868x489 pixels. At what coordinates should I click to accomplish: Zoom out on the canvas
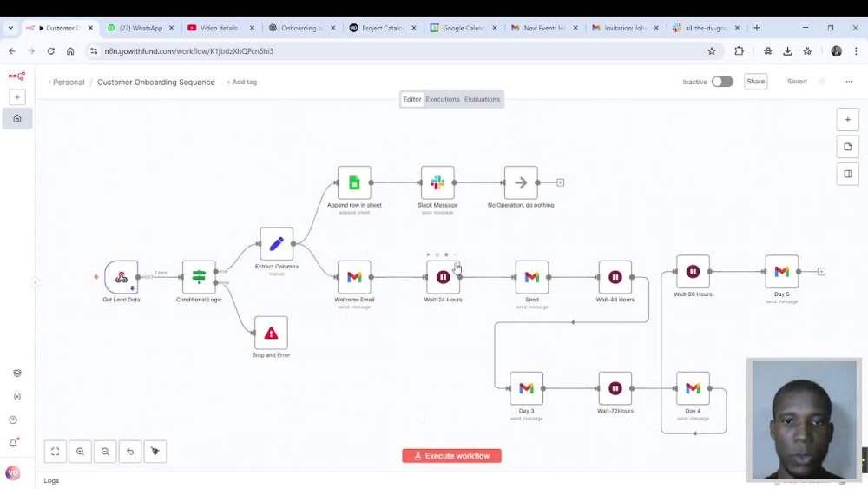[x=105, y=452]
